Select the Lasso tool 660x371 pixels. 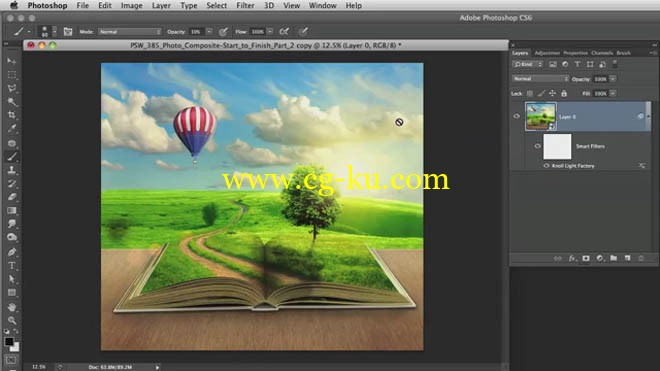pyautogui.click(x=12, y=88)
